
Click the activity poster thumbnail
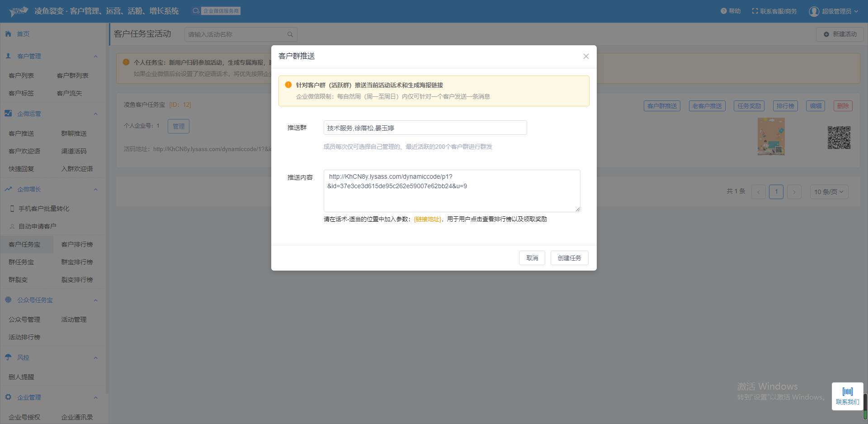click(771, 137)
